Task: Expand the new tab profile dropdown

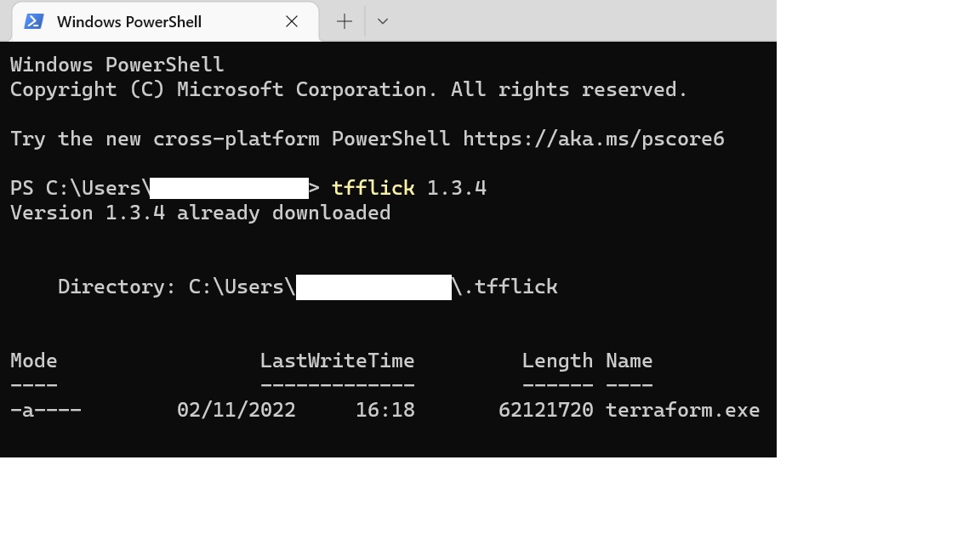Action: (x=383, y=21)
